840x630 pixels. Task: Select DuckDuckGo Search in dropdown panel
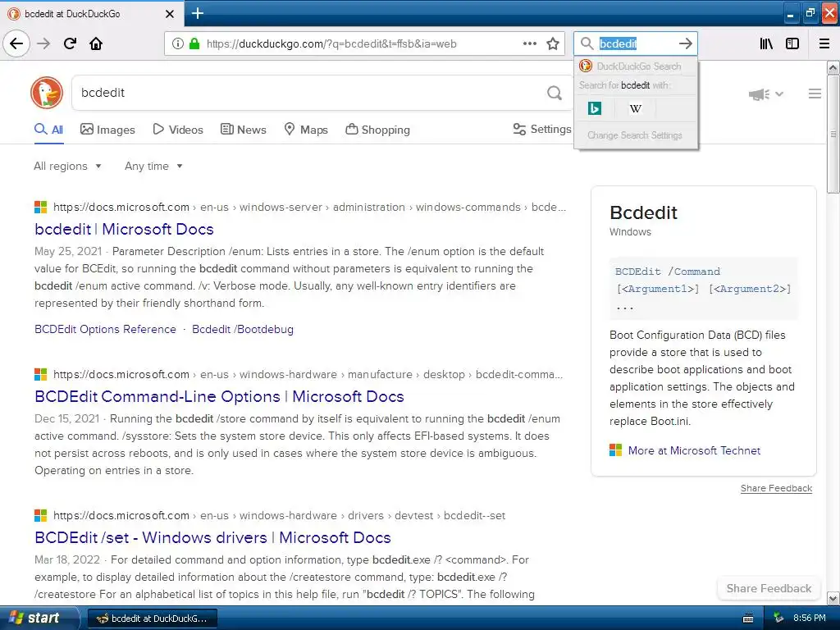coord(636,66)
